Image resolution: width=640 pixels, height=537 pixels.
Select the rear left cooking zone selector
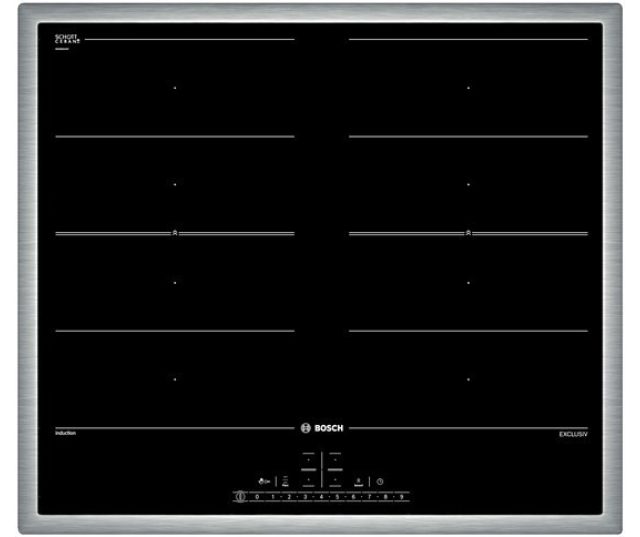tap(309, 461)
